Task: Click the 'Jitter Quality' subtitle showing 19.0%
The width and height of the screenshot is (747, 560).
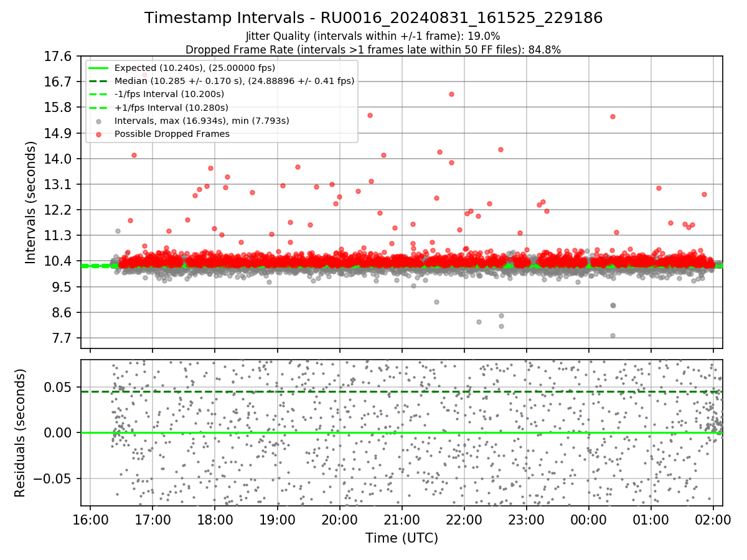Action: (x=373, y=36)
